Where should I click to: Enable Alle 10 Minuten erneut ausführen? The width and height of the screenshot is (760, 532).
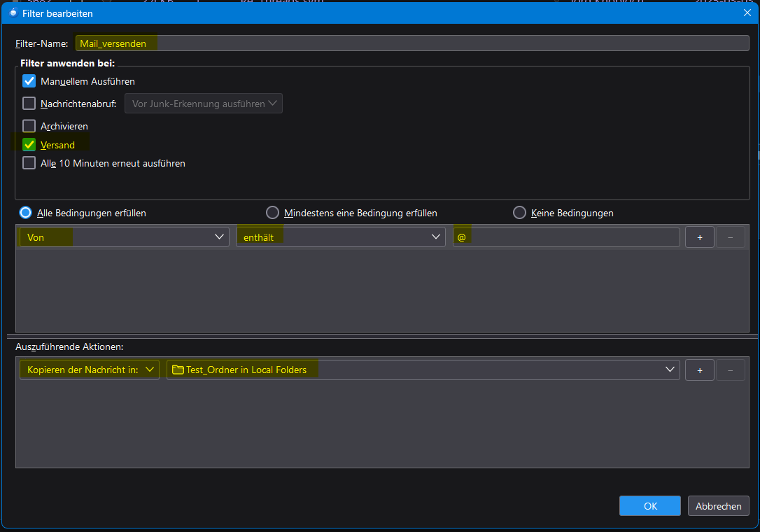pyautogui.click(x=29, y=163)
